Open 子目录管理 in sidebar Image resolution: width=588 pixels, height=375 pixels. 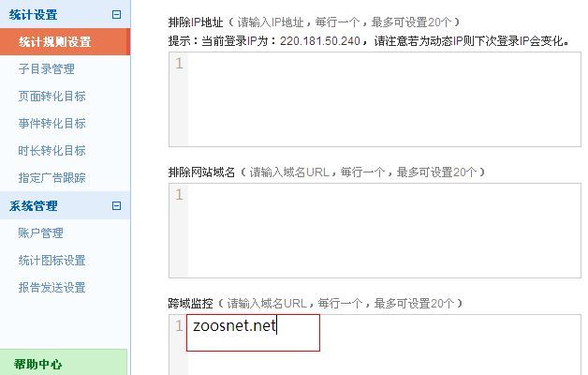[x=47, y=68]
